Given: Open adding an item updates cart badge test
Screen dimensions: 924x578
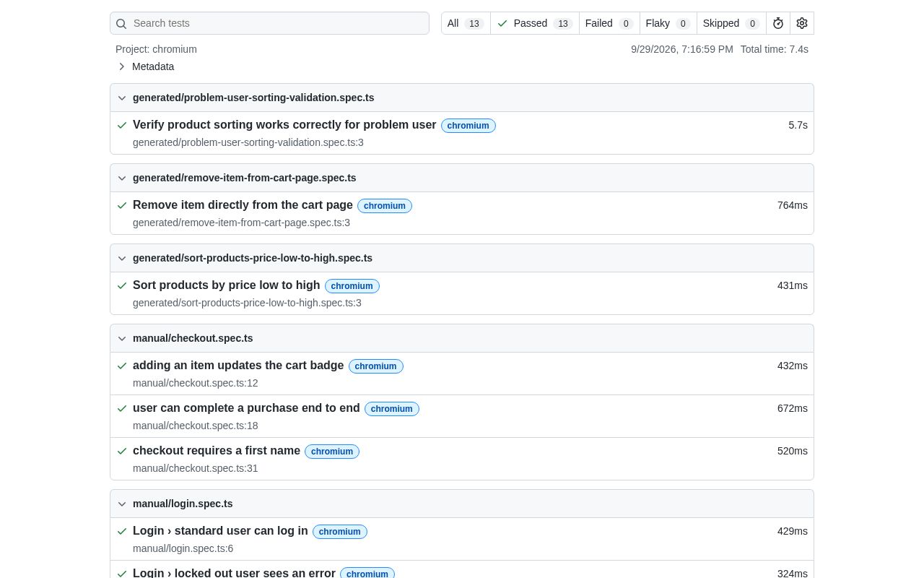Looking at the screenshot, I should pos(238,366).
